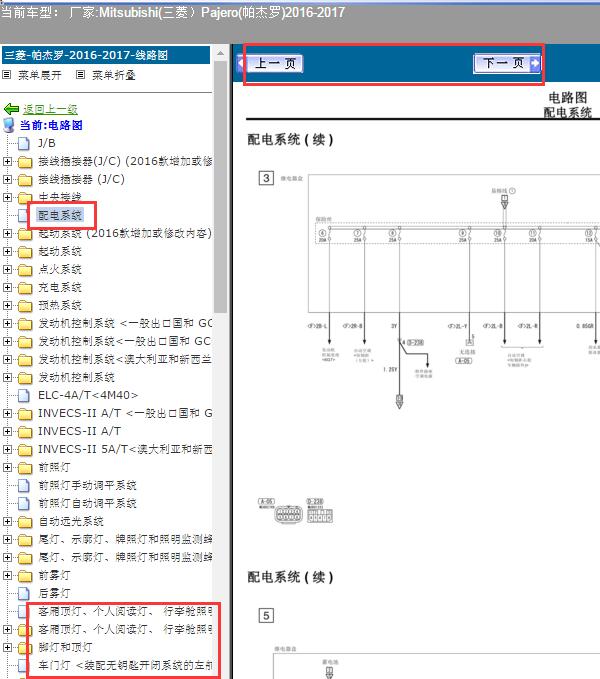This screenshot has height=679, width=600.
Task: Select the 中央接线 label
Action: (60, 197)
